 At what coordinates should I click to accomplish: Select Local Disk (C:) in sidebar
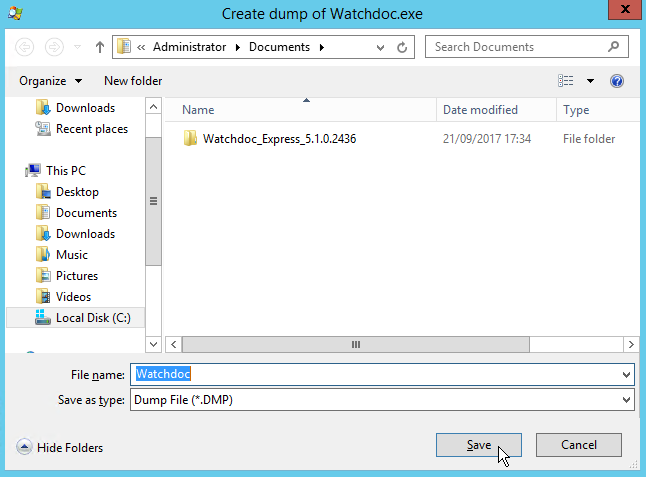tap(75, 318)
